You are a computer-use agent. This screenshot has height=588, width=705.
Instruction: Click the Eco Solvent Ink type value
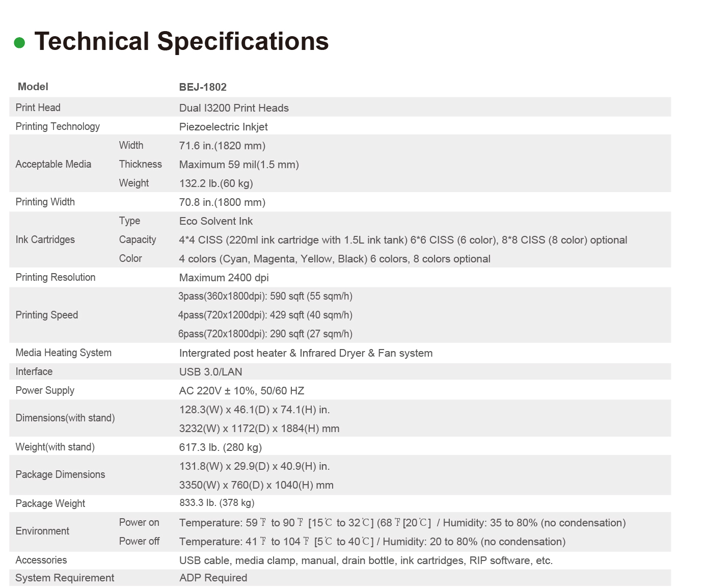216,221
